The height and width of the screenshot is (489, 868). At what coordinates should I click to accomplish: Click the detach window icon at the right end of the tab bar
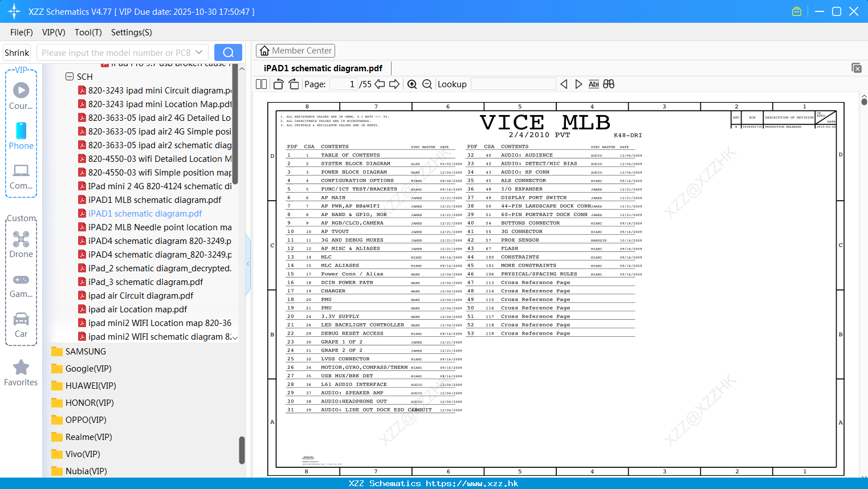[x=857, y=68]
